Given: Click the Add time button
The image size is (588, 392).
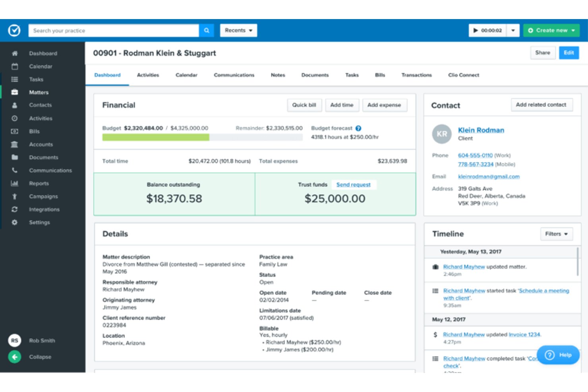Looking at the screenshot, I should 342,105.
